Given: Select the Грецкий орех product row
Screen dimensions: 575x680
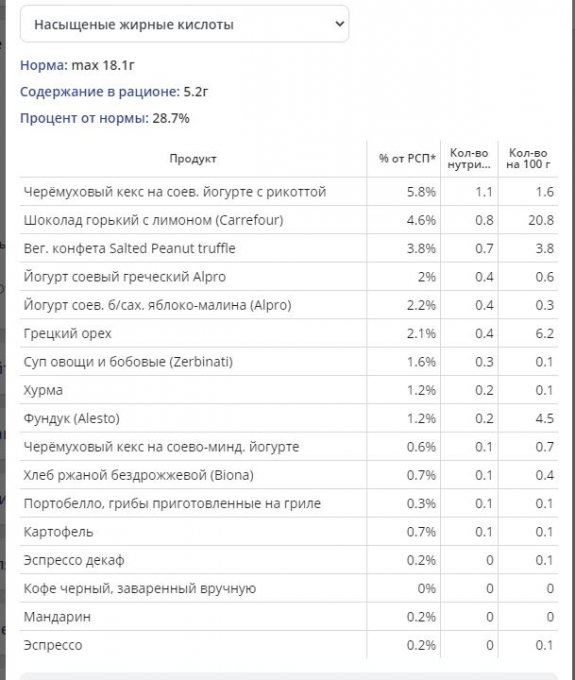Looking at the screenshot, I should [289, 333].
